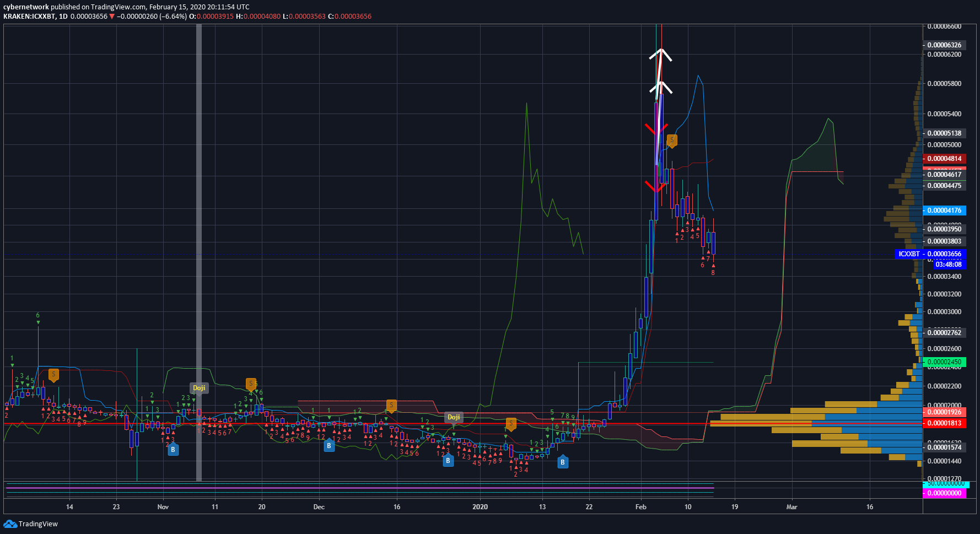Click the Doji label near November 11
Screen dimensions: 980x534
coord(199,388)
